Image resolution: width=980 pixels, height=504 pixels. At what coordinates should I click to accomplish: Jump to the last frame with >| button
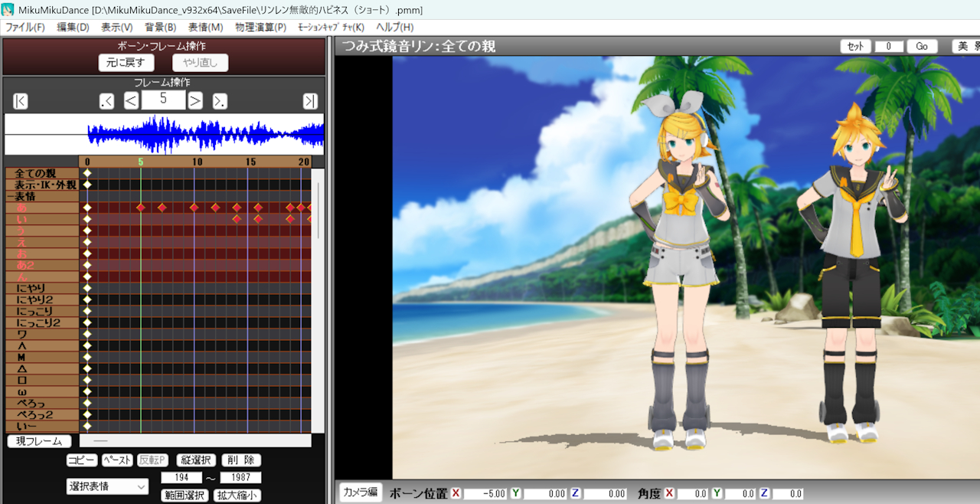310,101
